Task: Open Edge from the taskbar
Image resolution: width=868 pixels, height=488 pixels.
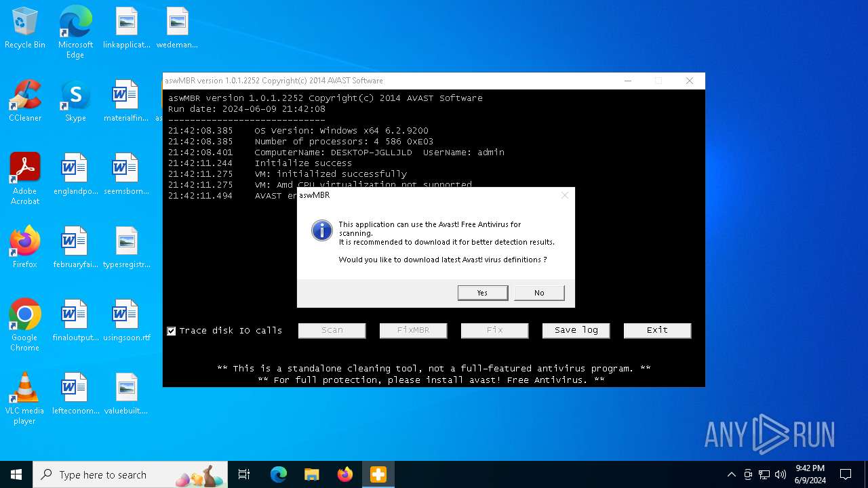Action: [x=279, y=474]
